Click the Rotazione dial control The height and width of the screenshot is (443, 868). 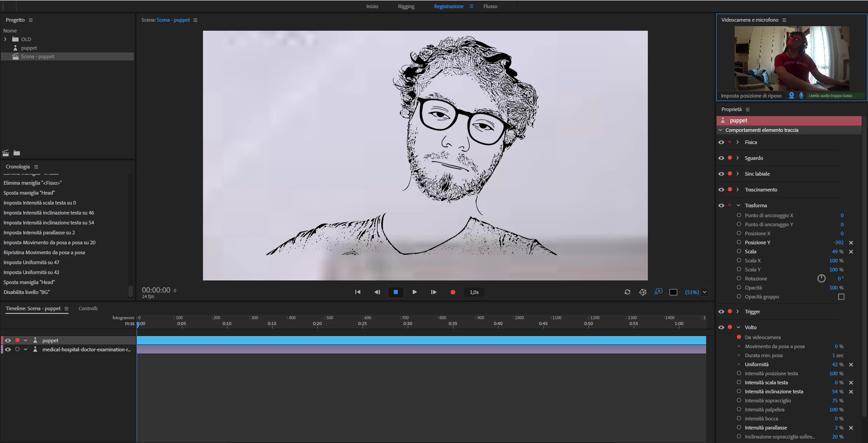click(x=821, y=279)
